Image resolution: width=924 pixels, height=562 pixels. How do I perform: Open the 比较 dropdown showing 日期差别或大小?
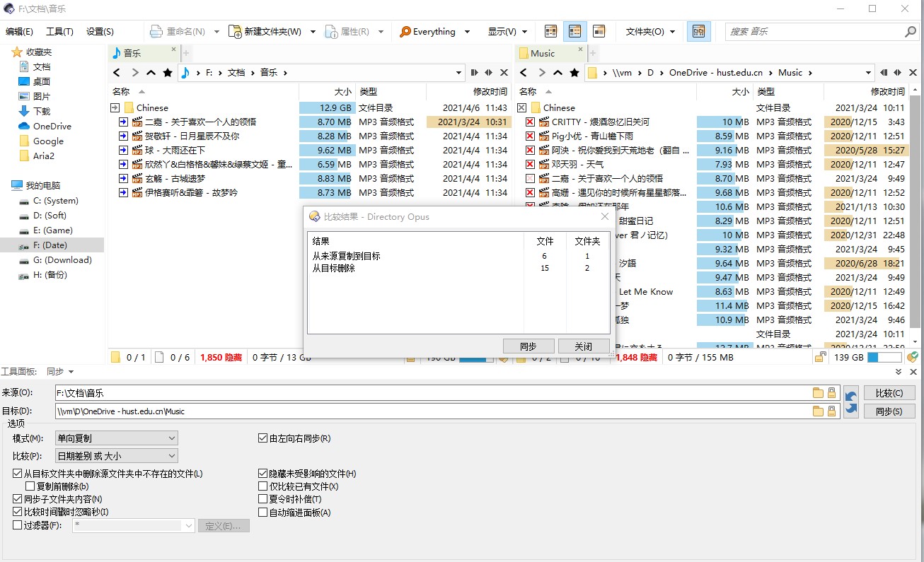coord(116,457)
